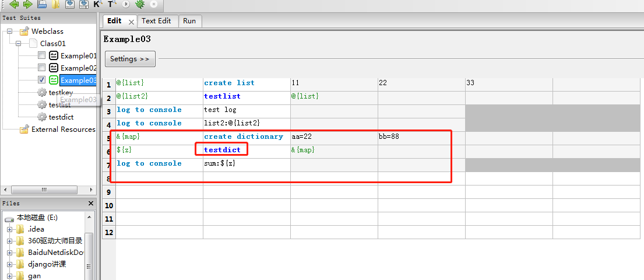Select grid row header 9

point(109,192)
